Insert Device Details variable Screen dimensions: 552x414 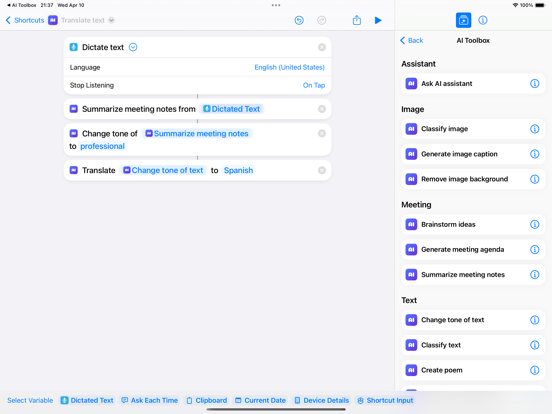point(322,400)
